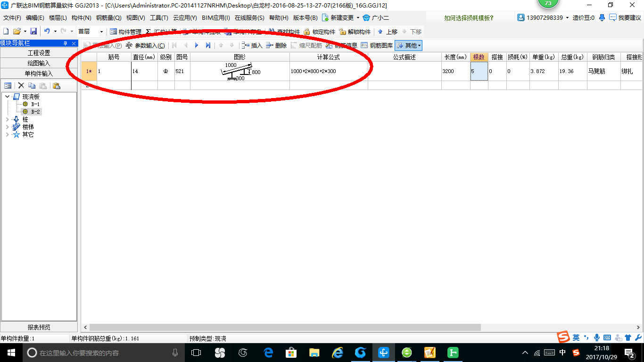Close the 模块导航栏 panel
The height and width of the screenshot is (362, 644).
(x=74, y=43)
